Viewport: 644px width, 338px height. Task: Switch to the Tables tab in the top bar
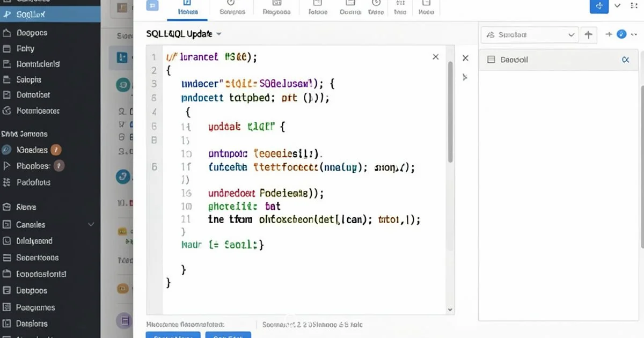pos(188,9)
